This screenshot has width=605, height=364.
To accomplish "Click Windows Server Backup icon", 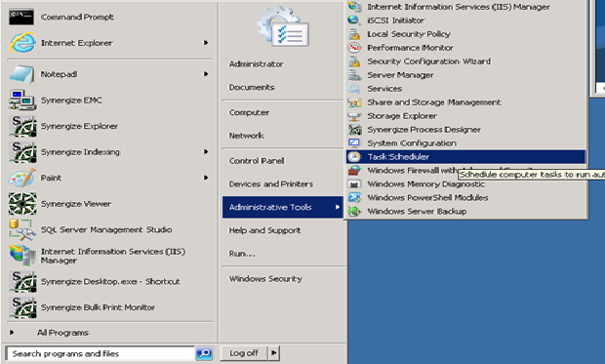I will tap(354, 211).
